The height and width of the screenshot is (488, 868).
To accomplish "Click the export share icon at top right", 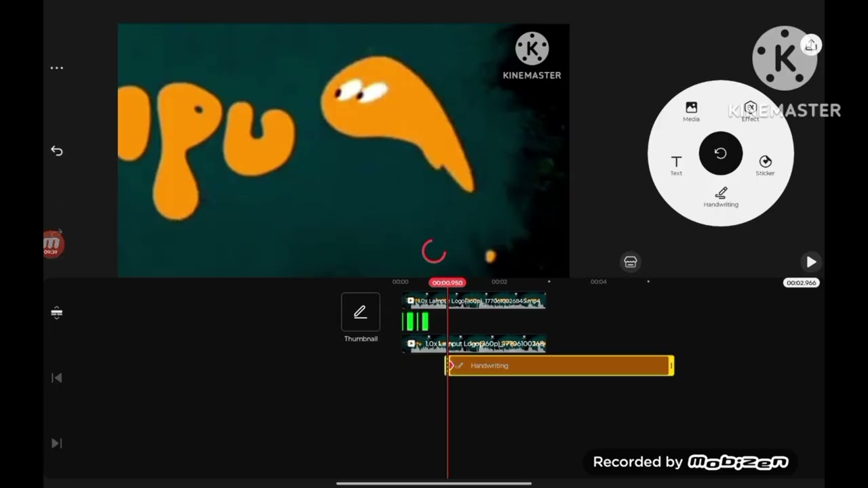I will [x=810, y=45].
